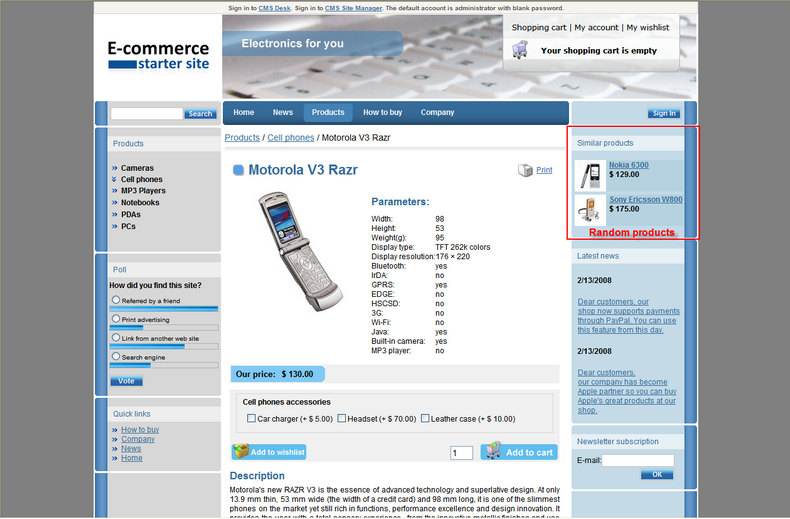Select the 'Referred by a friend' poll option
The height and width of the screenshot is (519, 790).
click(116, 300)
